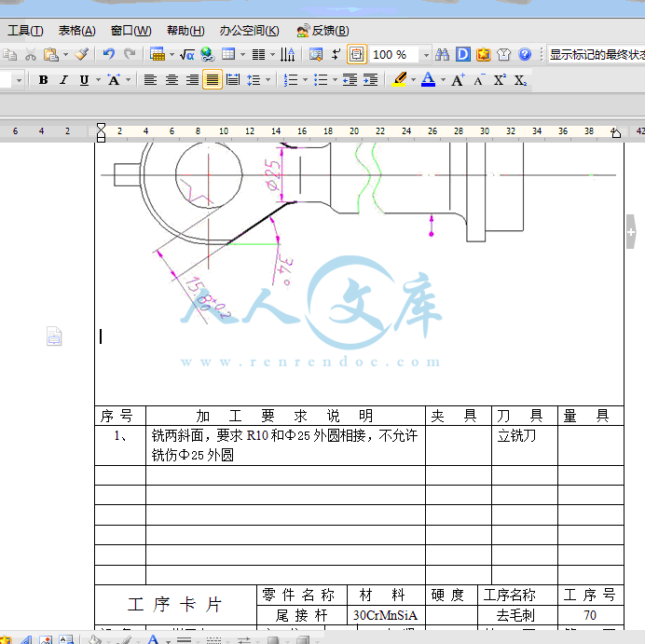645x644 pixels.
Task: Toggle bold formatting
Action: 43,80
